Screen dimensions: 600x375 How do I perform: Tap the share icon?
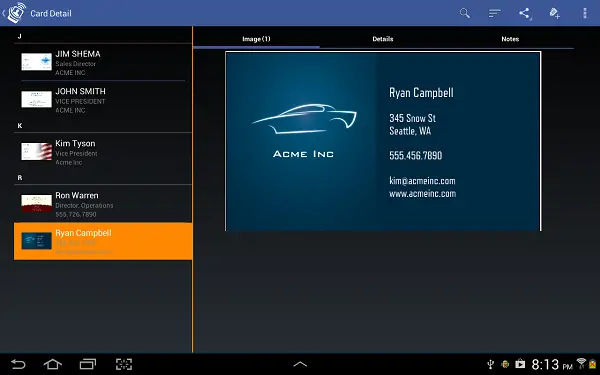(525, 13)
